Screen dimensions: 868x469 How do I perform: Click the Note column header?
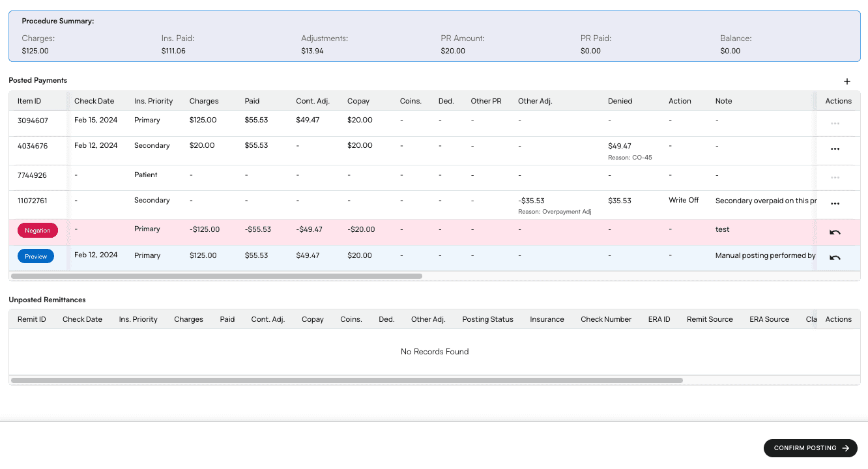(724, 101)
